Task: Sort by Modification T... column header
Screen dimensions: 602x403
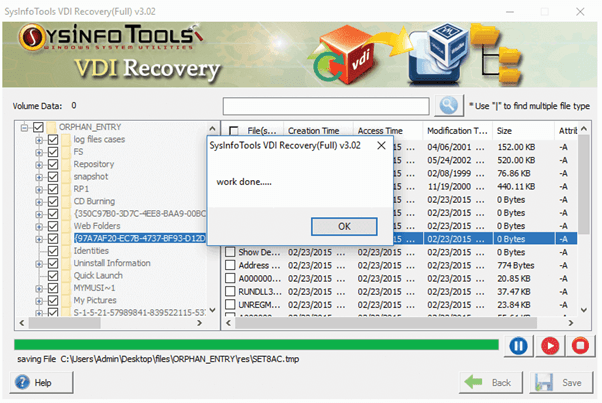Action: 458,131
